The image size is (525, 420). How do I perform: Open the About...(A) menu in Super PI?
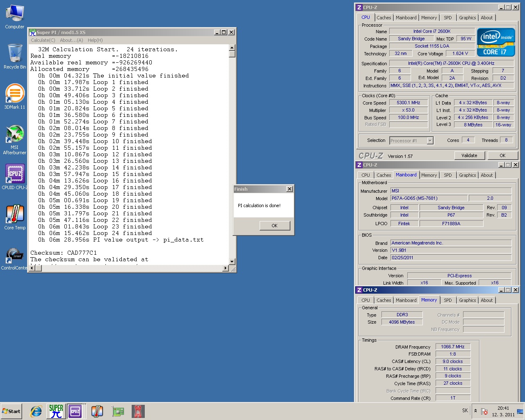coord(71,40)
